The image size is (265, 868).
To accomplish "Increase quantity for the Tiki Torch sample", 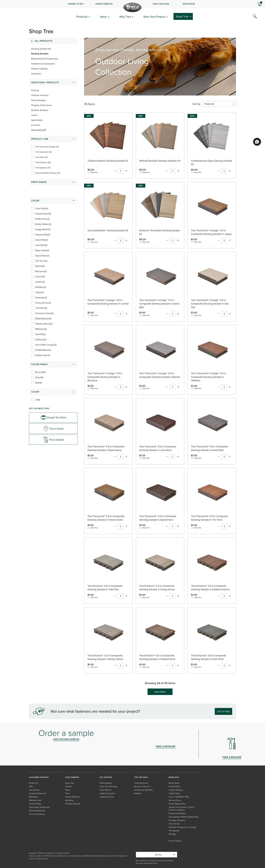I will (230, 526).
